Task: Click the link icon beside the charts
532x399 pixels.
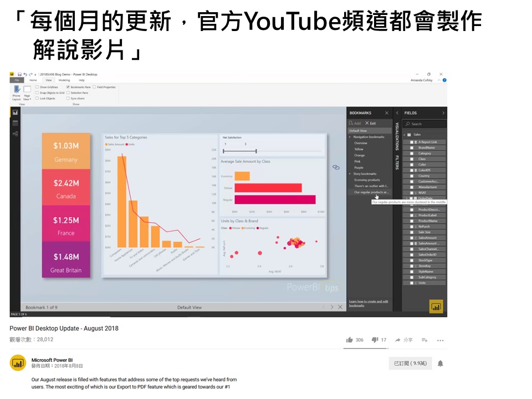Action: 336,167
